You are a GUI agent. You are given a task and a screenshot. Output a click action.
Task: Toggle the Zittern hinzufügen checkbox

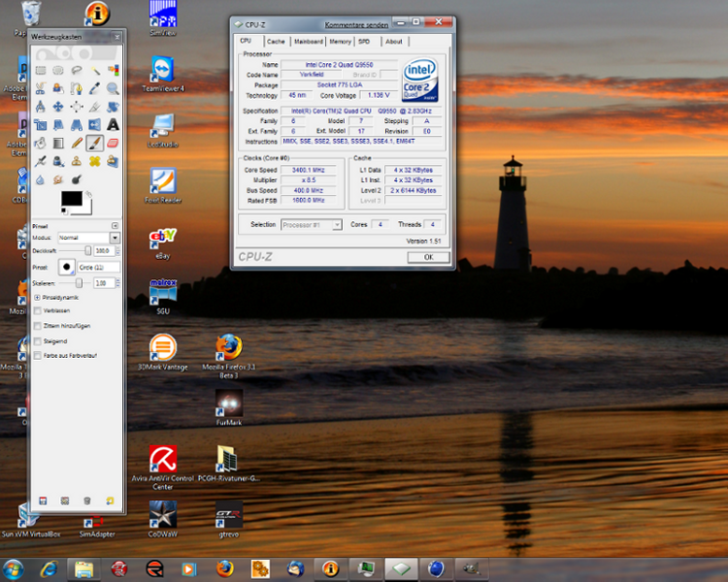[38, 326]
